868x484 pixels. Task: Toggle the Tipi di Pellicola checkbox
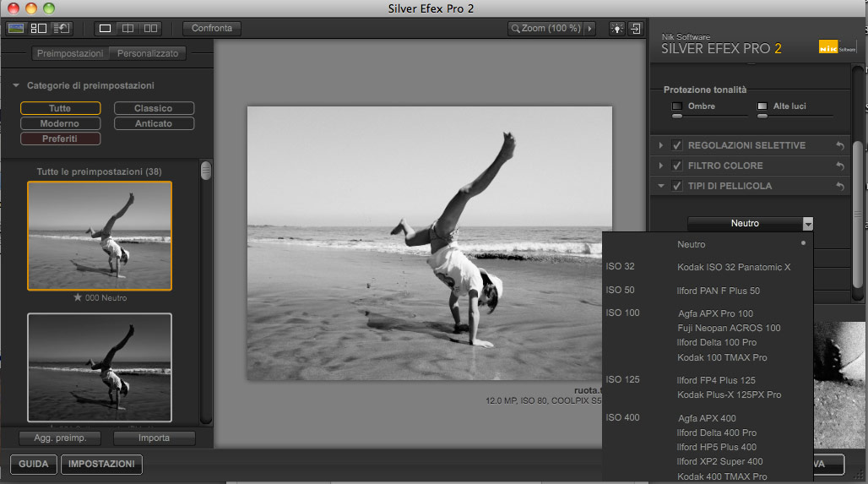coord(676,186)
